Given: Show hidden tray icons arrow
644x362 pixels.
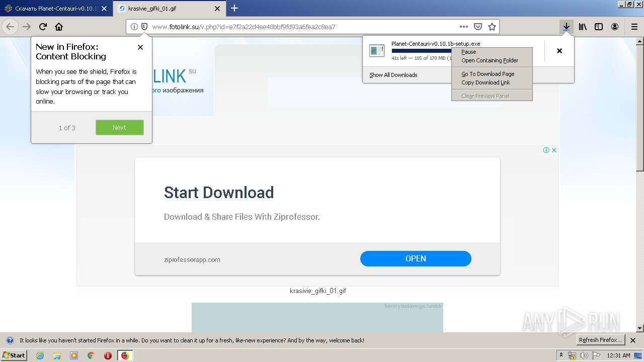Looking at the screenshot, I should 561,355.
